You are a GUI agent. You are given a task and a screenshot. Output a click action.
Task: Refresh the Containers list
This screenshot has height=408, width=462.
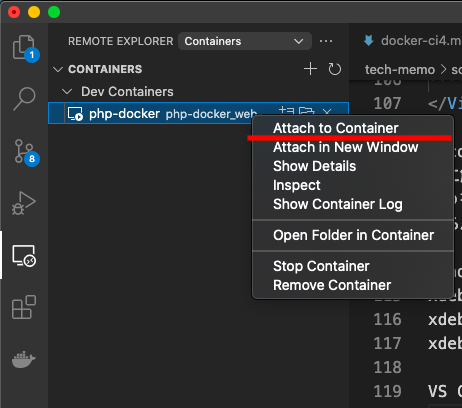[x=334, y=69]
